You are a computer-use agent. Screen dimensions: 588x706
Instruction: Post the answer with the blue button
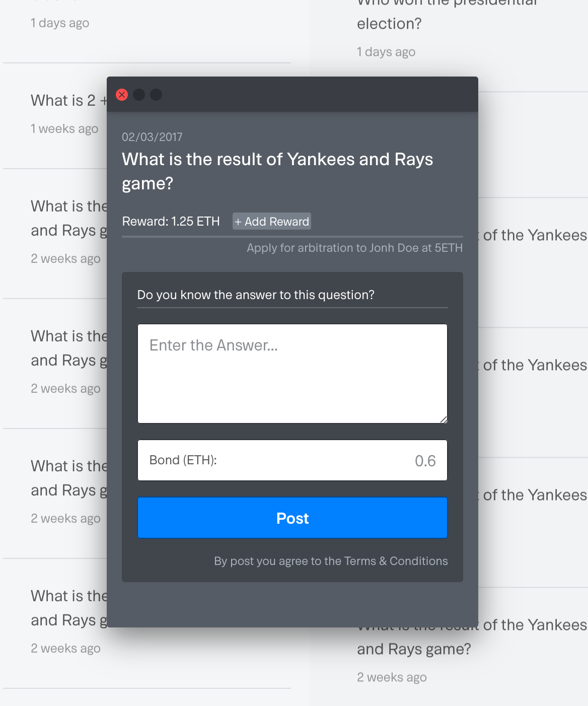292,518
